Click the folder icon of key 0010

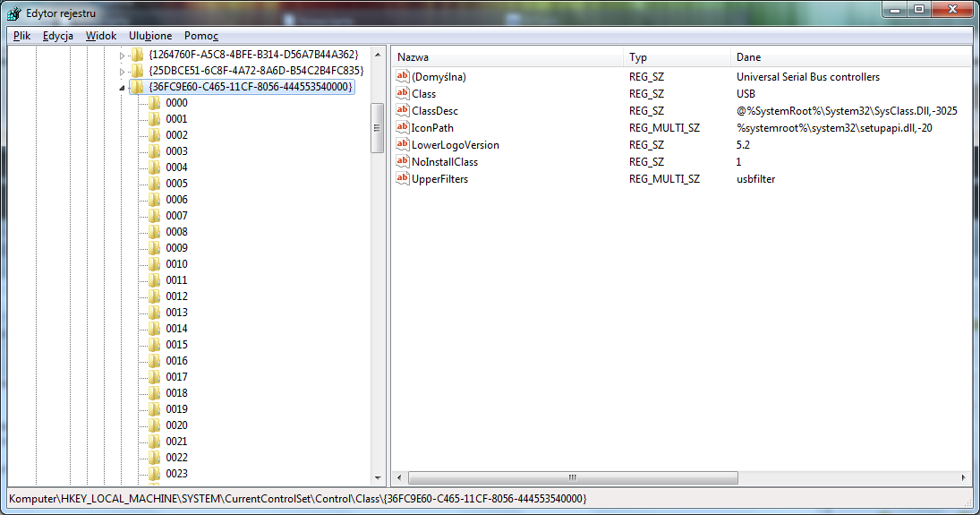[x=154, y=264]
